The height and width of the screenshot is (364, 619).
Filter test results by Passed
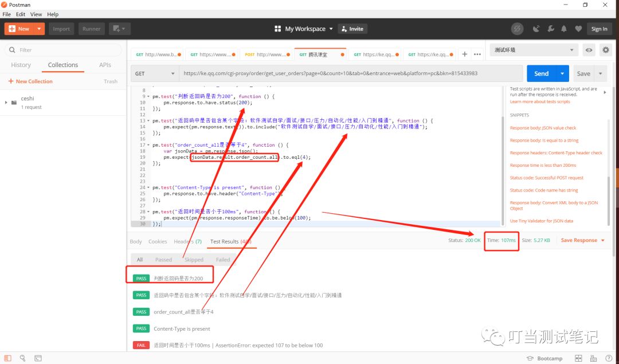tap(163, 259)
